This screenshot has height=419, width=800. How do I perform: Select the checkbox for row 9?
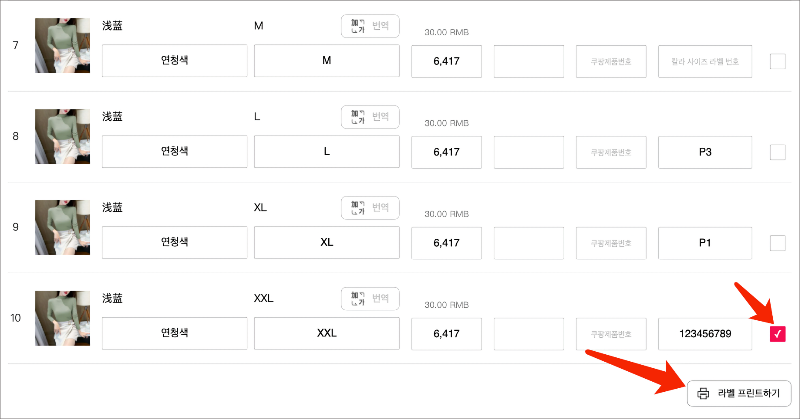coord(778,243)
